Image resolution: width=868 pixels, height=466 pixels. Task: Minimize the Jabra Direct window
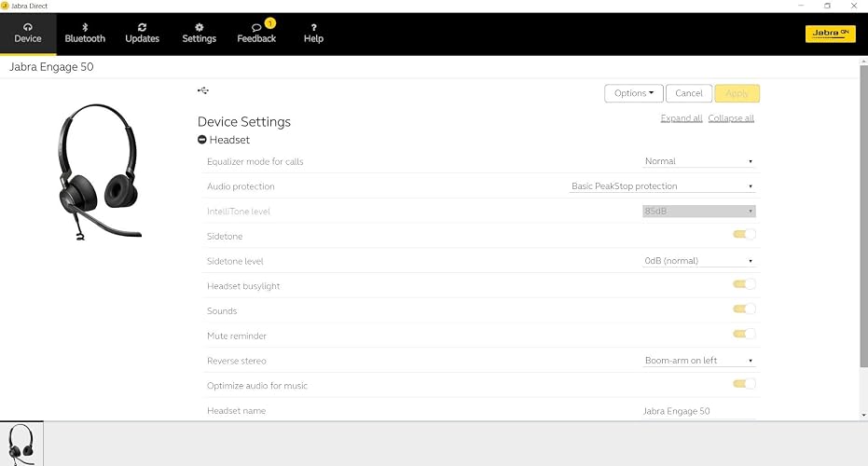coord(801,6)
